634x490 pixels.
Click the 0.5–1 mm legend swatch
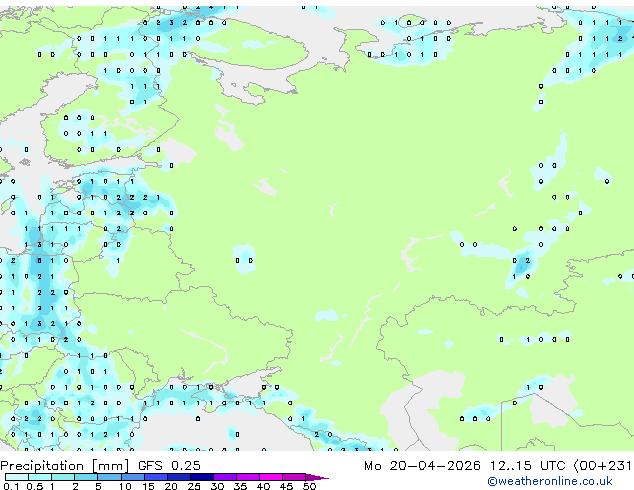coord(40,477)
